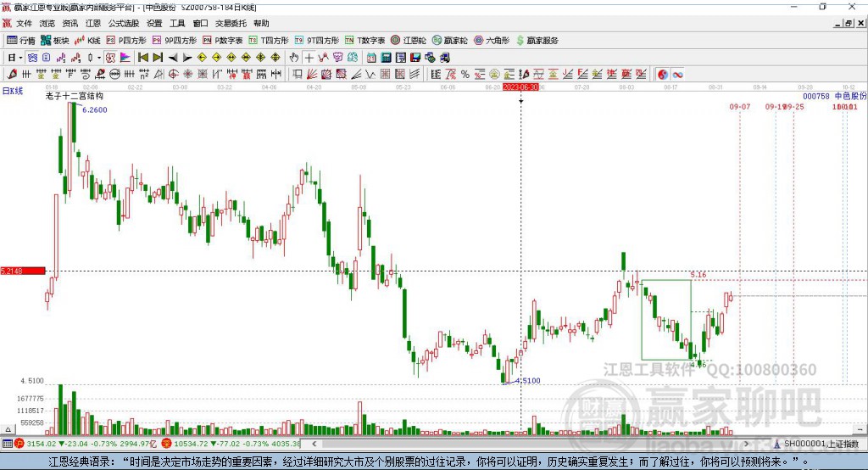
Task: Select the red pencil drawing tool
Action: pos(12,75)
